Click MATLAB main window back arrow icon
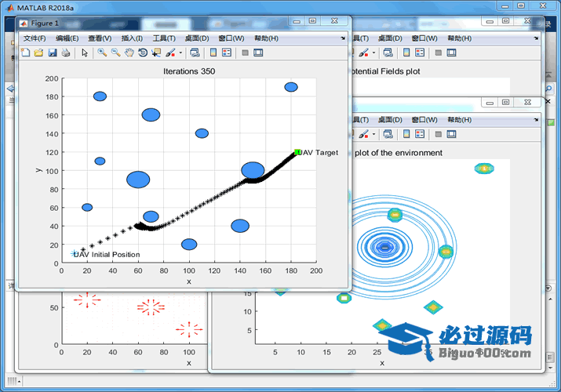The width and height of the screenshot is (561, 392). point(10,89)
